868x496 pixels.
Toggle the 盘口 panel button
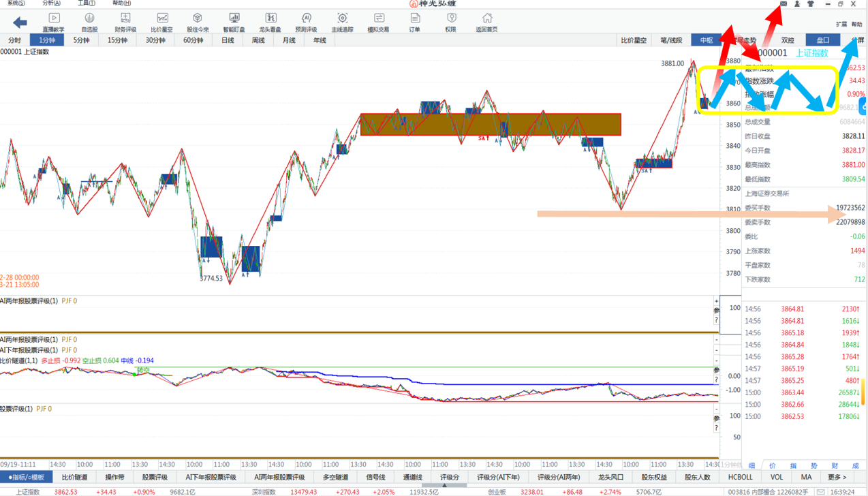(x=822, y=40)
